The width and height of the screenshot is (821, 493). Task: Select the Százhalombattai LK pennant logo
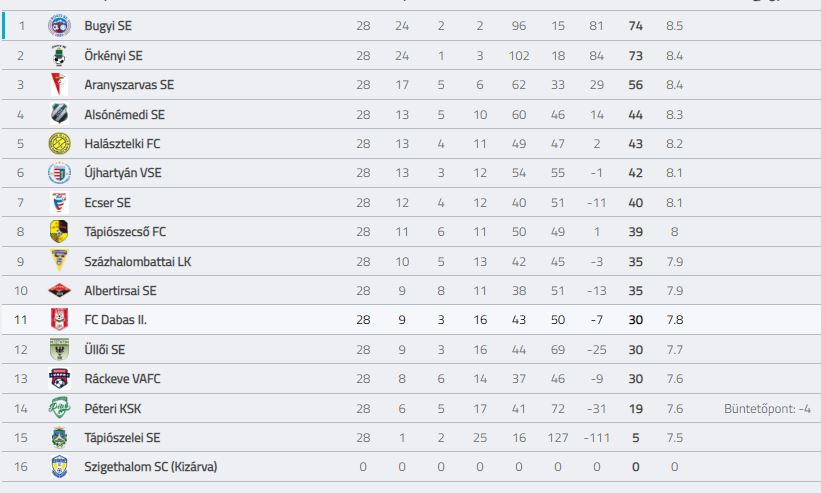coord(59,261)
